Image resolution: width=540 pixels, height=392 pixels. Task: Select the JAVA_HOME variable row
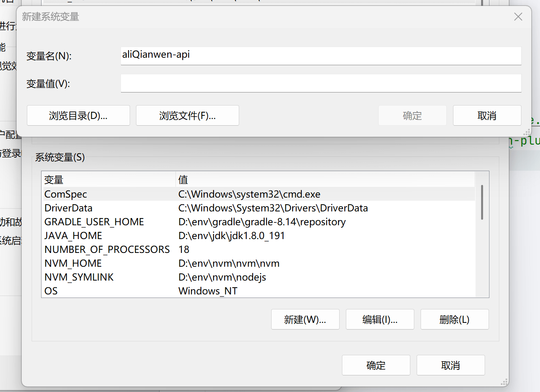[x=73, y=236]
